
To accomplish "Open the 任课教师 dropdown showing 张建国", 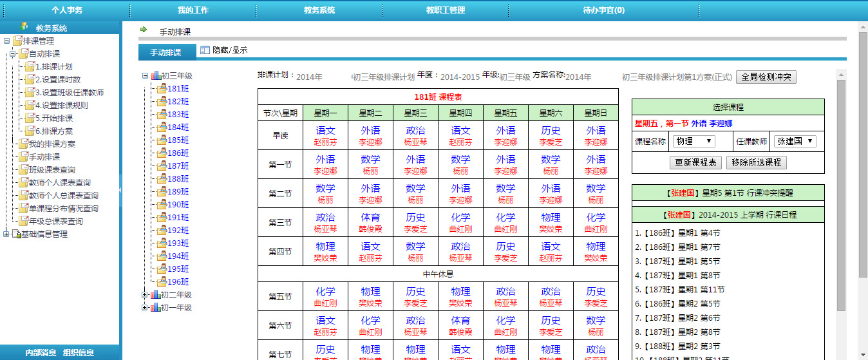I will pos(795,141).
